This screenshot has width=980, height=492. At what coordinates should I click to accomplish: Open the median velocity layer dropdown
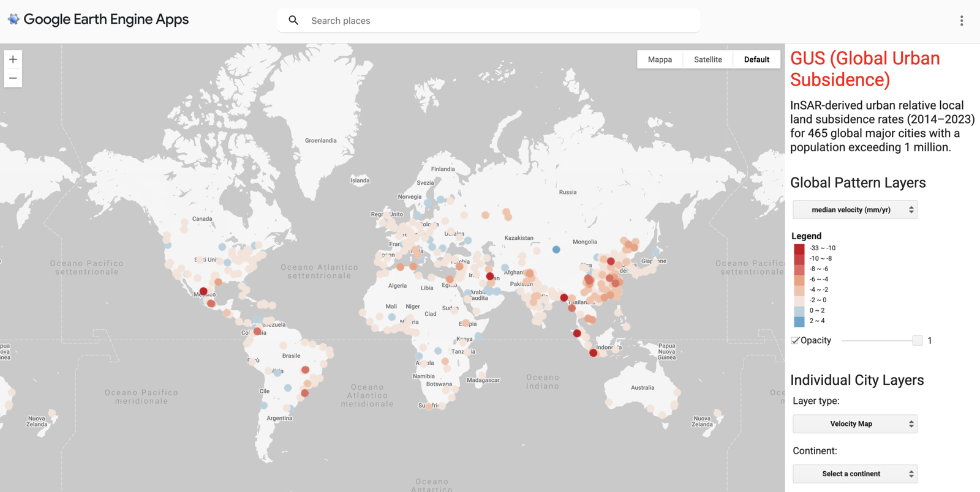click(x=855, y=210)
